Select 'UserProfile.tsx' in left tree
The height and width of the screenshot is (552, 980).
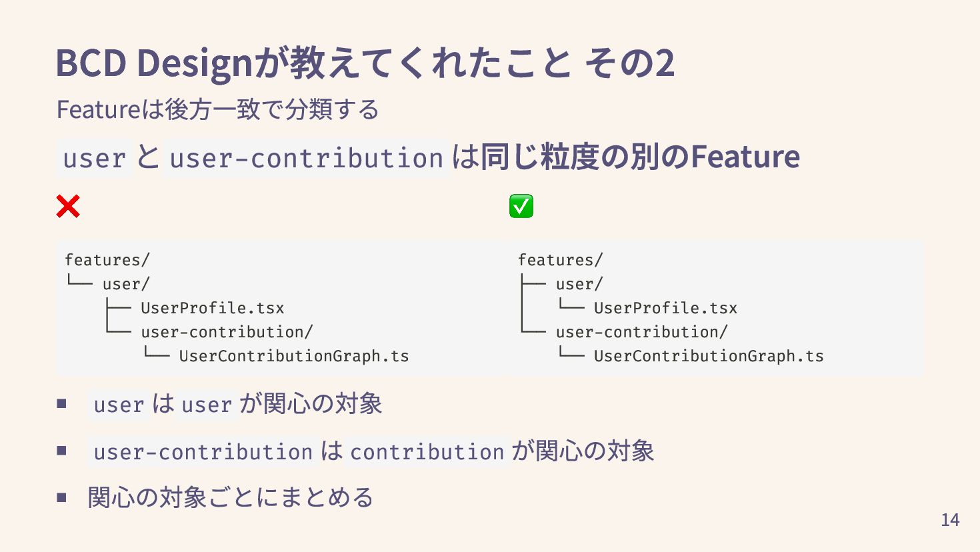[x=212, y=308]
